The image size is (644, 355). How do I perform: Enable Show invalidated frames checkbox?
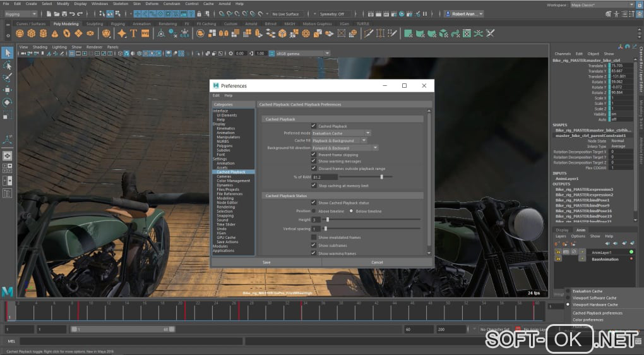[x=314, y=238]
